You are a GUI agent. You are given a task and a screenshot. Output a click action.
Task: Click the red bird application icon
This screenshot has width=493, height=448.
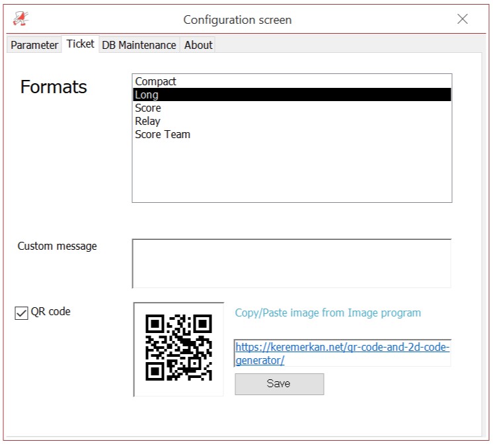[20, 19]
